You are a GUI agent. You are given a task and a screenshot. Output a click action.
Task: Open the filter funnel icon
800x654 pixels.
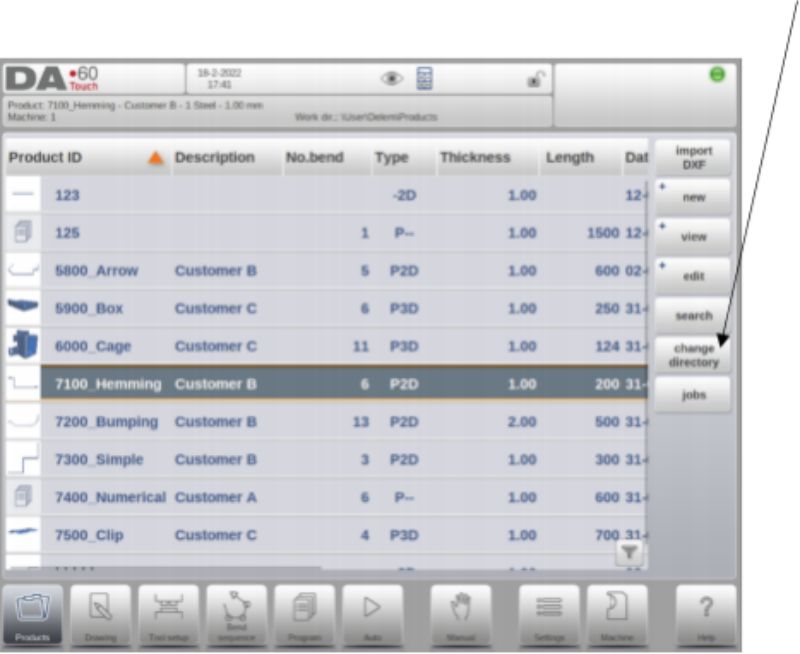(x=630, y=552)
